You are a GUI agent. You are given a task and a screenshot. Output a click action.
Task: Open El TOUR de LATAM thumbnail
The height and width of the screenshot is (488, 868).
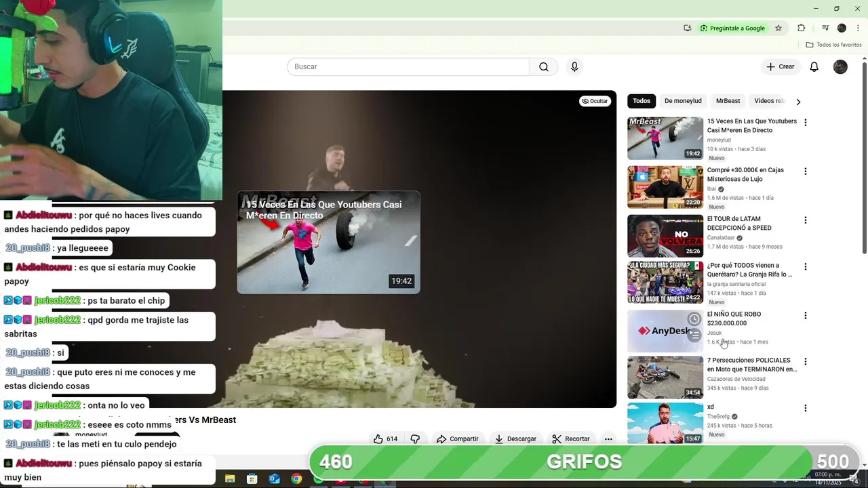[x=665, y=236]
